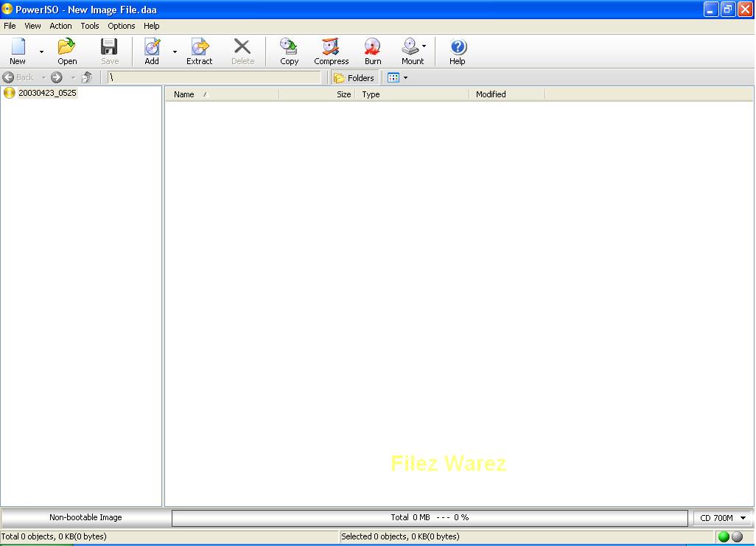Open the Options menu
This screenshot has width=756, height=546.
(121, 26)
